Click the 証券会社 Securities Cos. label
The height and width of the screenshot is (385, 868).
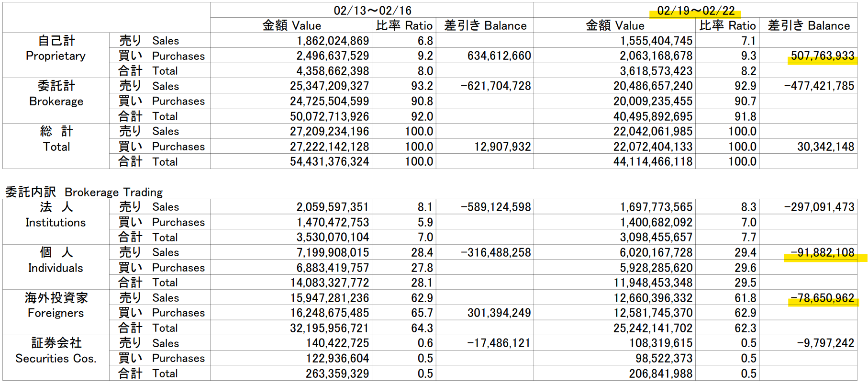click(x=56, y=351)
